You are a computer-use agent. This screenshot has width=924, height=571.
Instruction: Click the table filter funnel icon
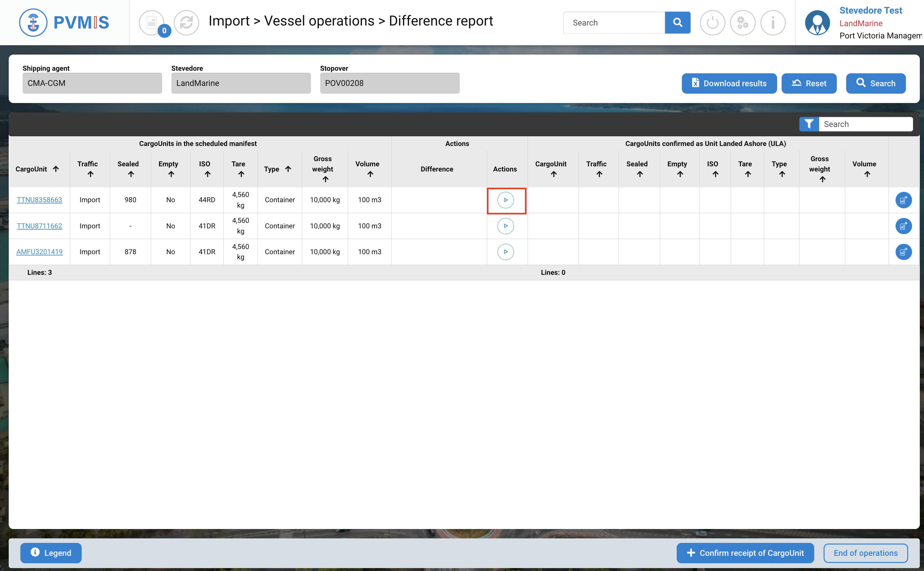coord(808,124)
